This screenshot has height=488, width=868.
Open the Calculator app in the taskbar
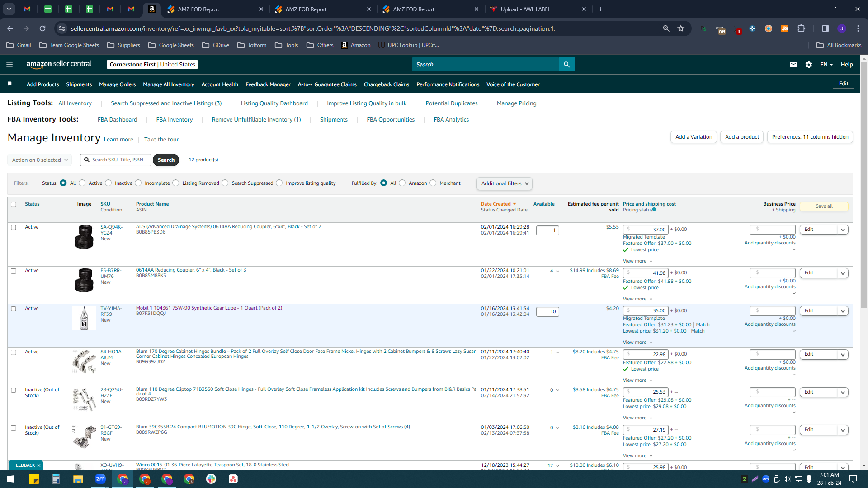pyautogui.click(x=56, y=479)
